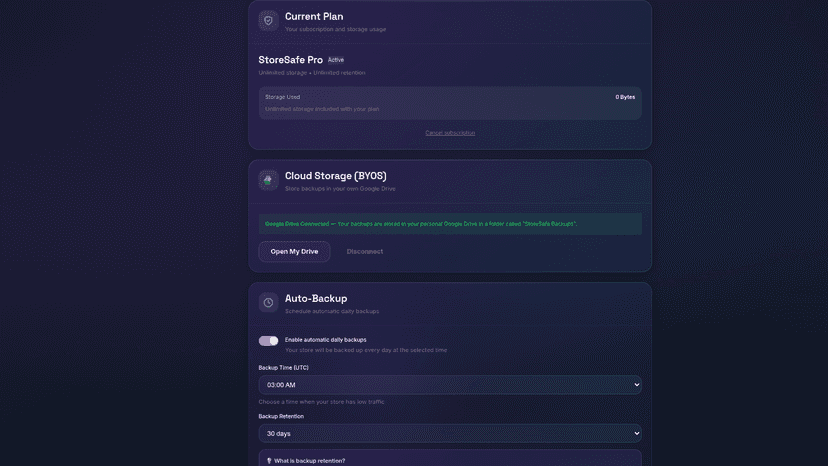The width and height of the screenshot is (828, 466).
Task: Click the What is backup retention? text
Action: pos(309,461)
